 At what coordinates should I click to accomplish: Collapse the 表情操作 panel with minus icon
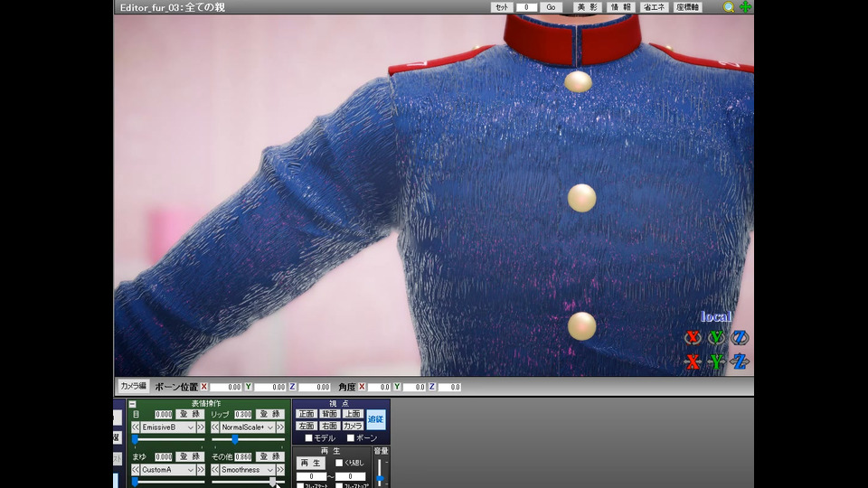(132, 404)
